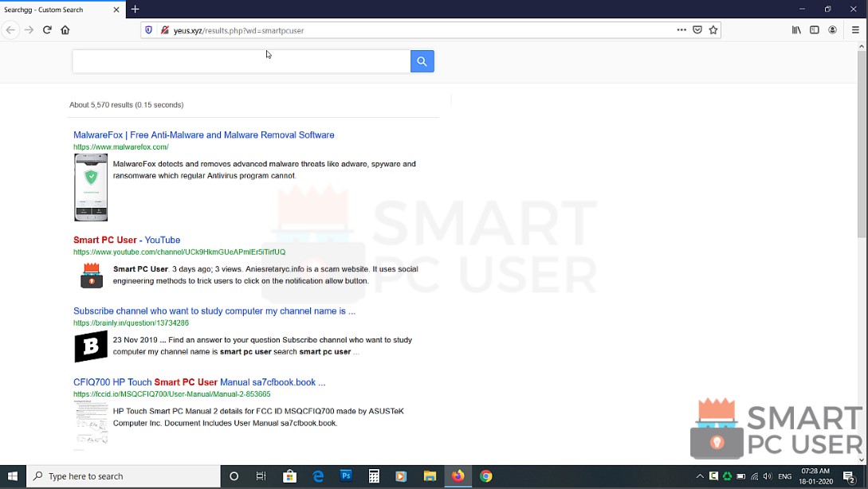The width and height of the screenshot is (868, 489).
Task: Open the Firefox Account icon
Action: click(x=833, y=29)
